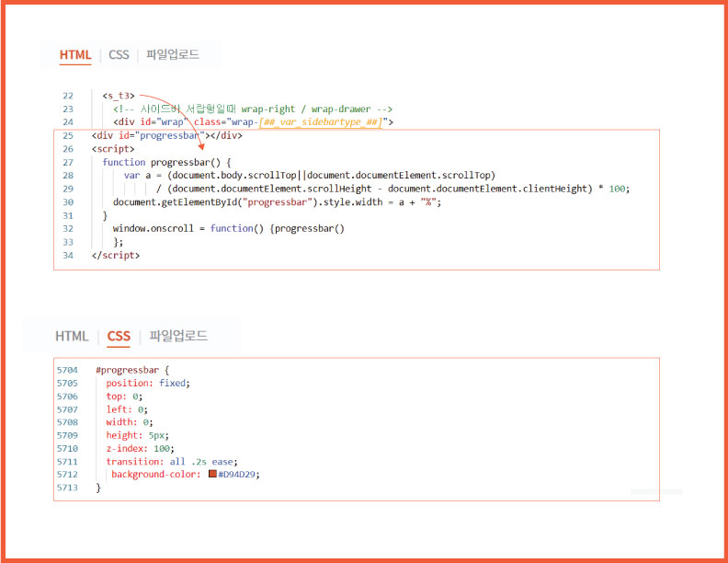
Task: Click the getElementById("progressbar") line
Action: tap(278, 202)
